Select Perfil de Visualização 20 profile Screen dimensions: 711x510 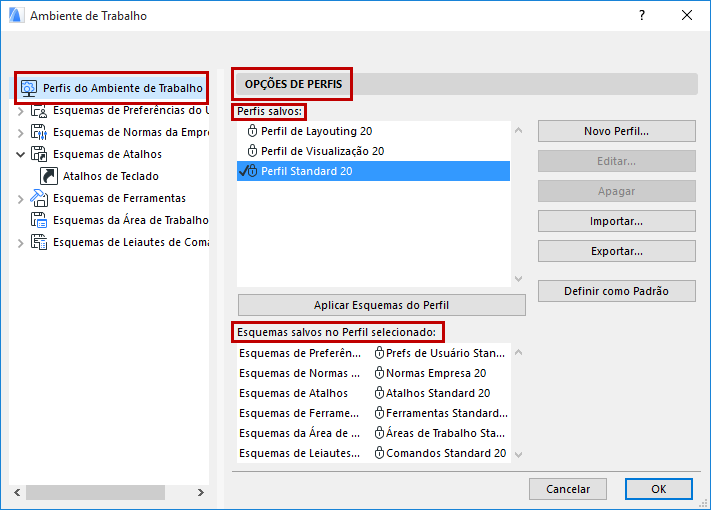322,151
